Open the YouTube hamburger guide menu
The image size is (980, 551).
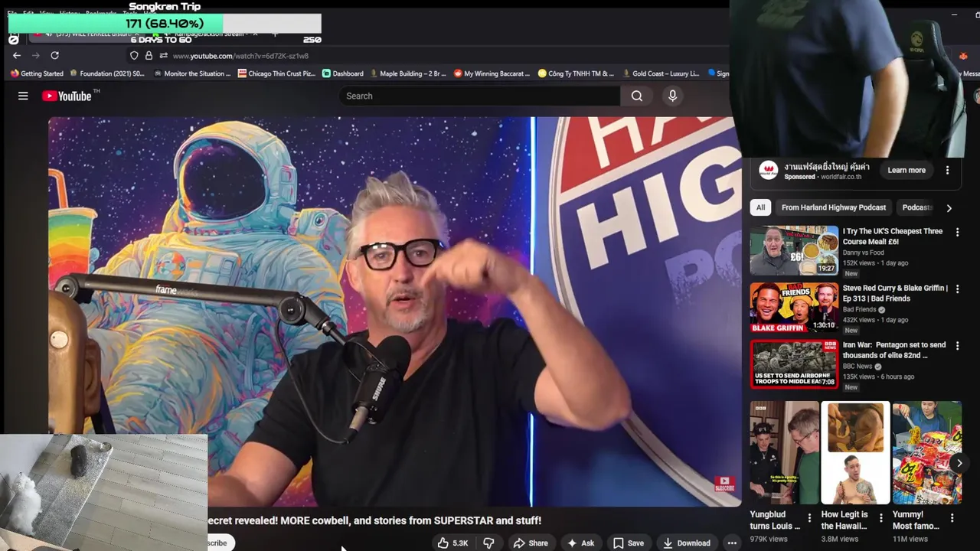point(23,96)
